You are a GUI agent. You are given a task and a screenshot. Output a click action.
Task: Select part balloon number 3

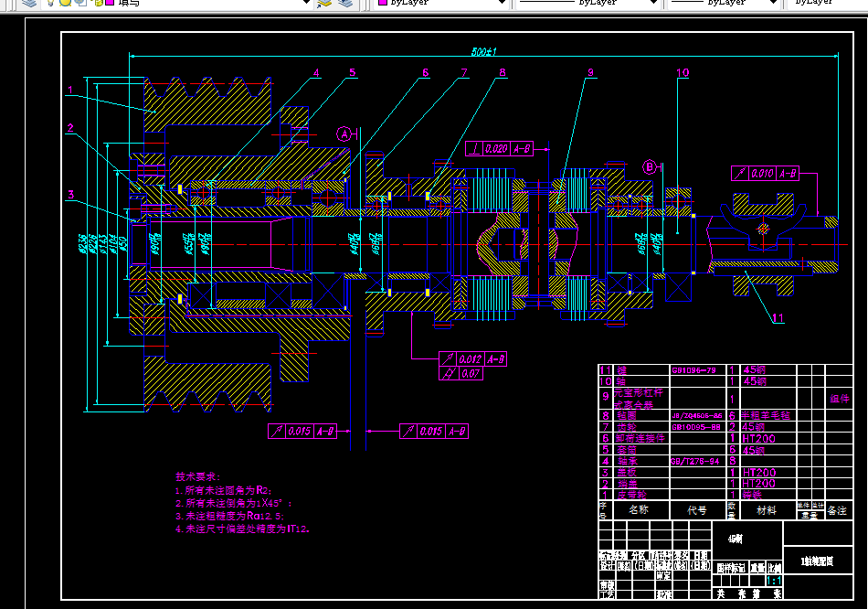(x=70, y=195)
